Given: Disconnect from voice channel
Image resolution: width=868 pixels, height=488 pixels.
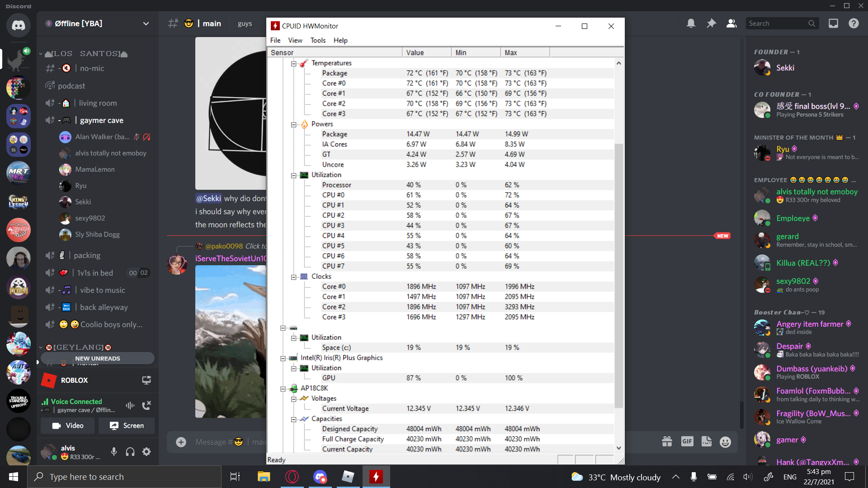Looking at the screenshot, I should click(x=146, y=405).
